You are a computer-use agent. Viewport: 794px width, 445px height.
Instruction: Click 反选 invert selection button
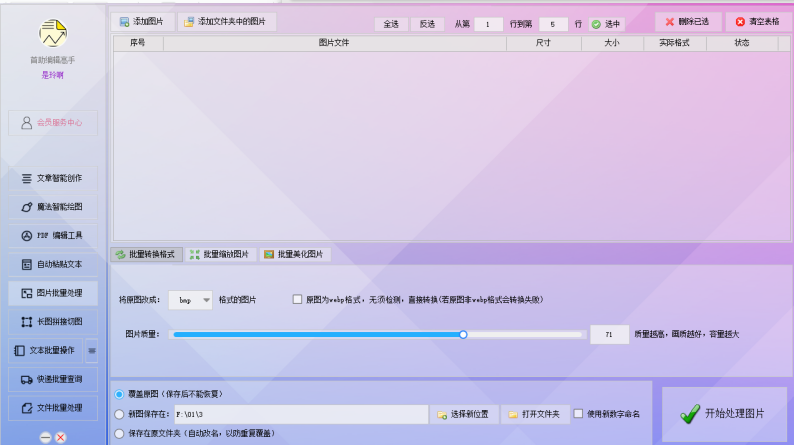click(x=427, y=24)
